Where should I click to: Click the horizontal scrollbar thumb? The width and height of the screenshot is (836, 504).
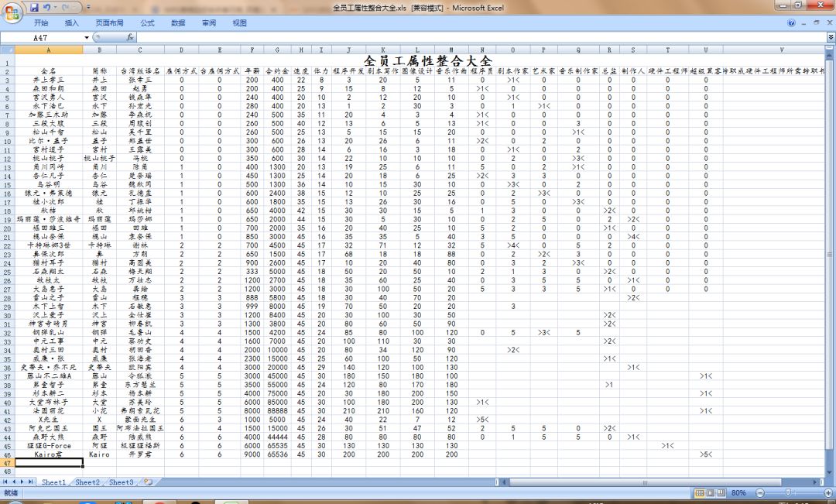click(x=645, y=482)
